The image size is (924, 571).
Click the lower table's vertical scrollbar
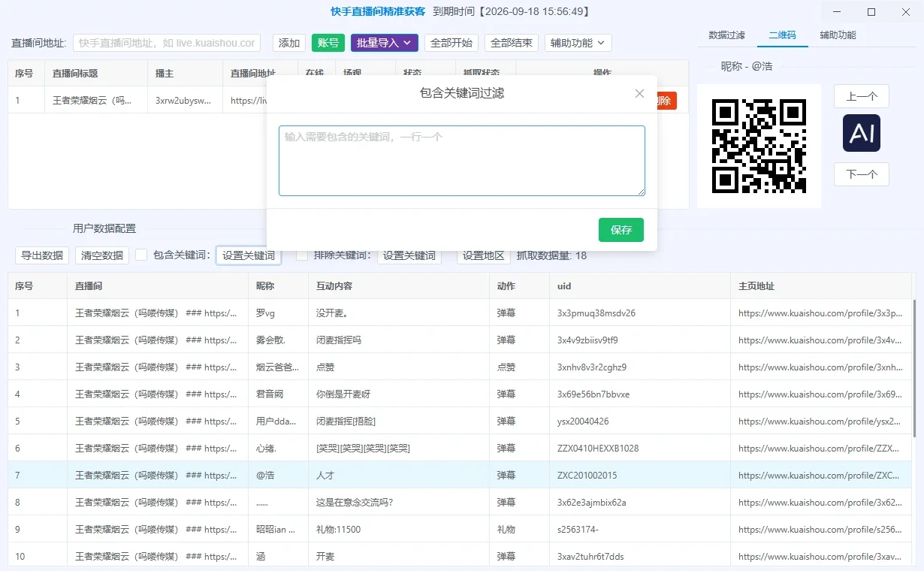914,368
